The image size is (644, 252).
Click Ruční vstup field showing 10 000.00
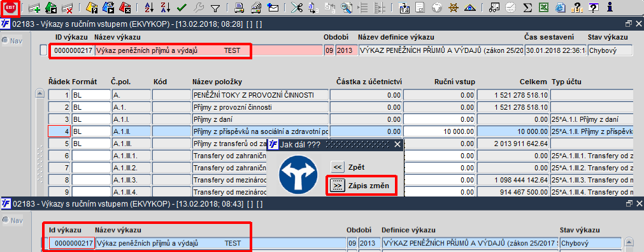[x=439, y=131]
